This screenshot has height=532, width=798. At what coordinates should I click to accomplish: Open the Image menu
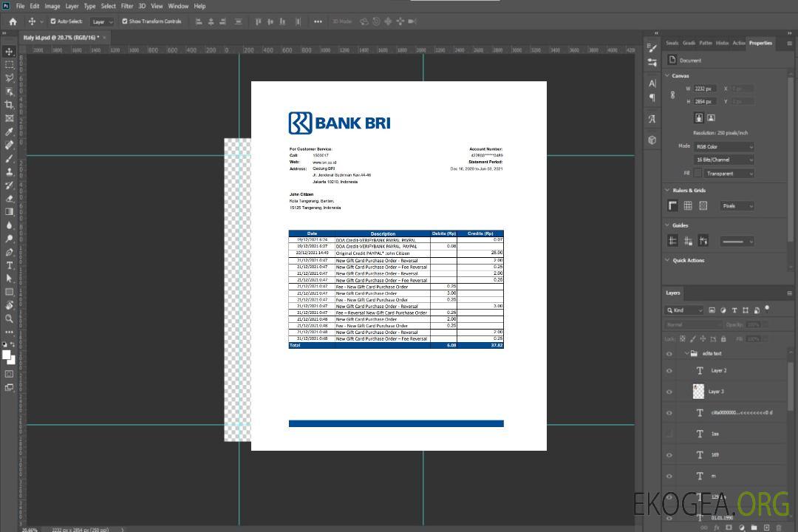pyautogui.click(x=52, y=6)
